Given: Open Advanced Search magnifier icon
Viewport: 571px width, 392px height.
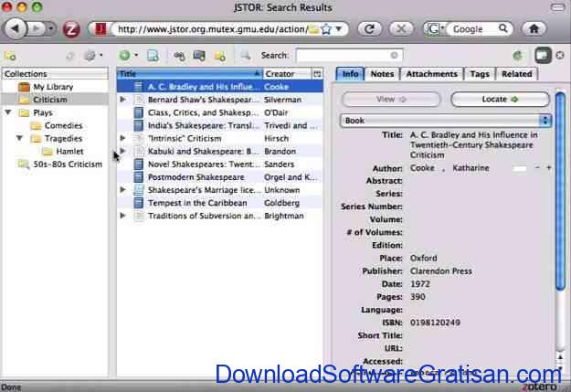Looking at the screenshot, I should coord(246,56).
